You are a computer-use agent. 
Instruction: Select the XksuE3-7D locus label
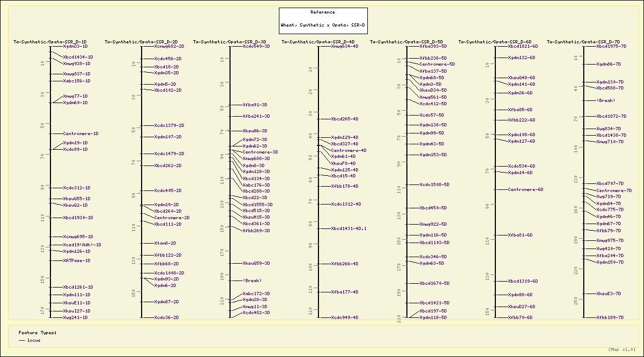tap(608, 294)
